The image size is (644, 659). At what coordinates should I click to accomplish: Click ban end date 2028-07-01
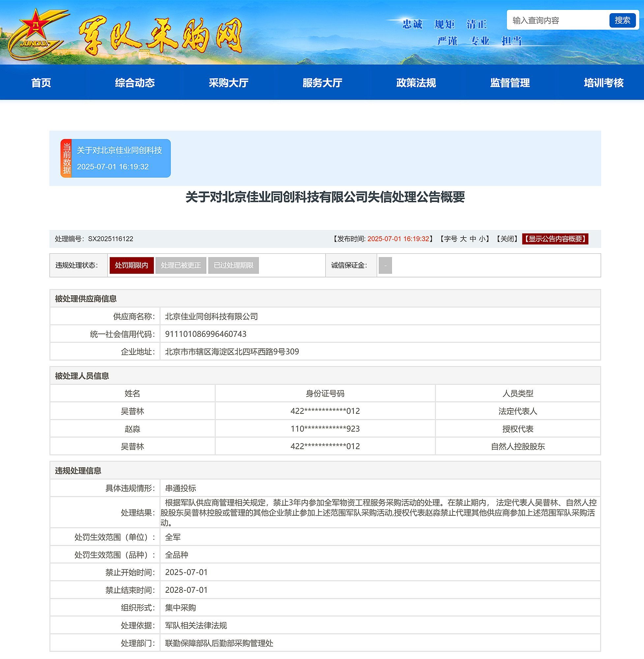(186, 590)
